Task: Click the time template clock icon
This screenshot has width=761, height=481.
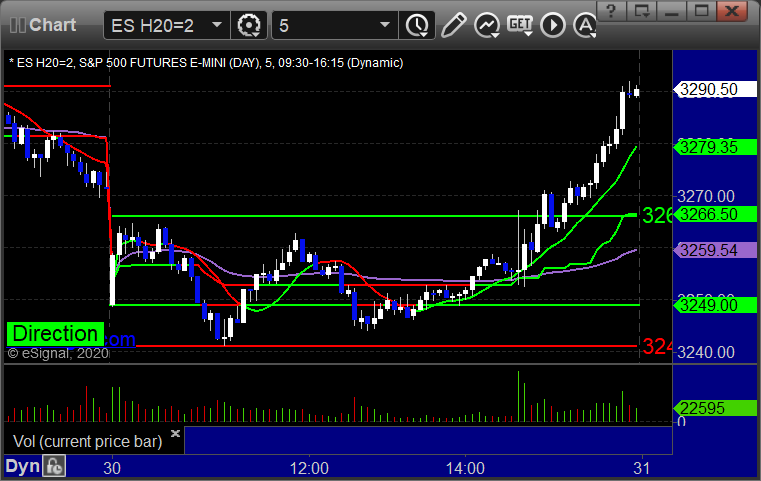Action: coord(415,23)
